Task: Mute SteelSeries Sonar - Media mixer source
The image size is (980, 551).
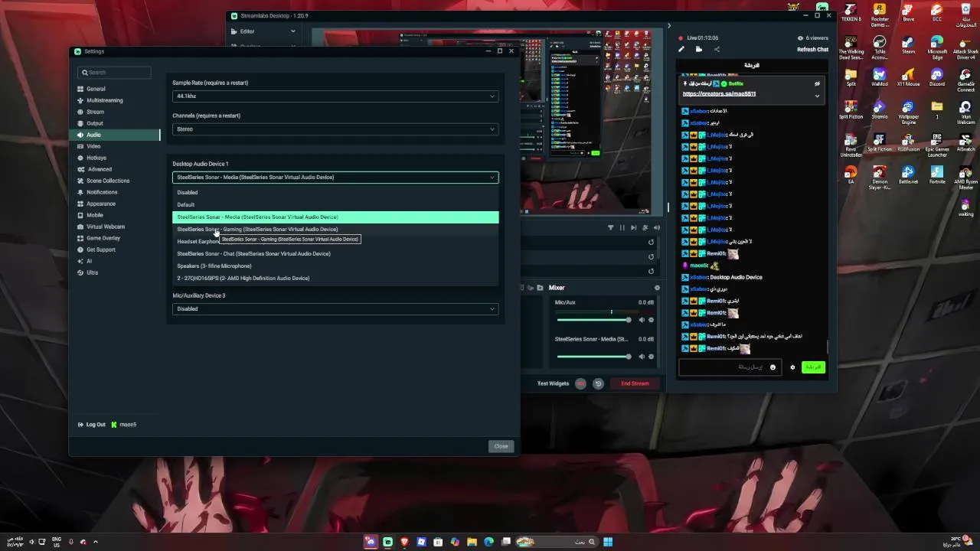Action: click(642, 357)
